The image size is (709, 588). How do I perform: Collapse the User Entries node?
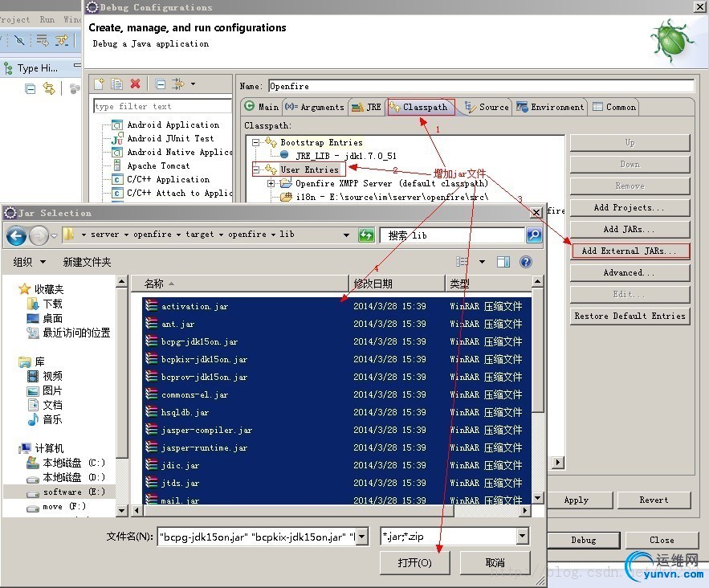tap(255, 169)
